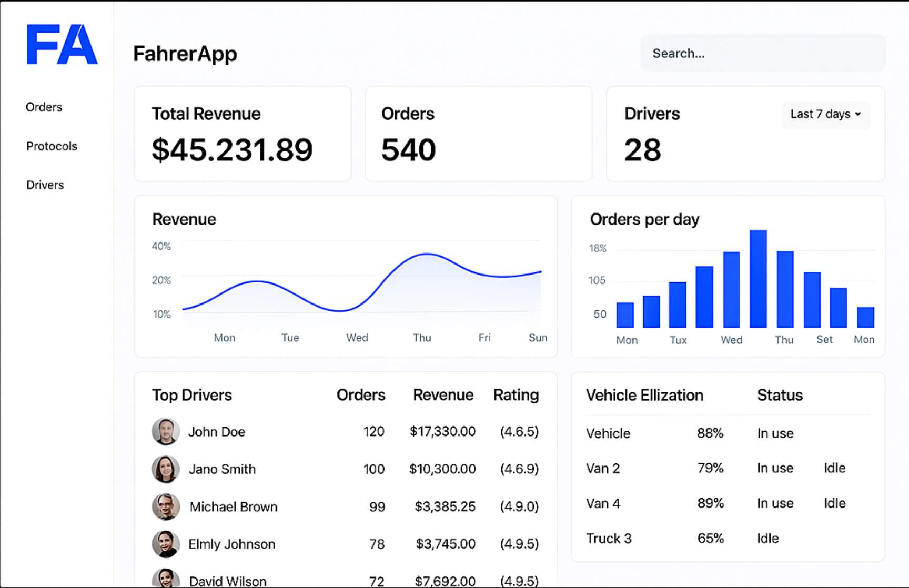Click the FahrerApp title heading
909x588 pixels.
[185, 53]
